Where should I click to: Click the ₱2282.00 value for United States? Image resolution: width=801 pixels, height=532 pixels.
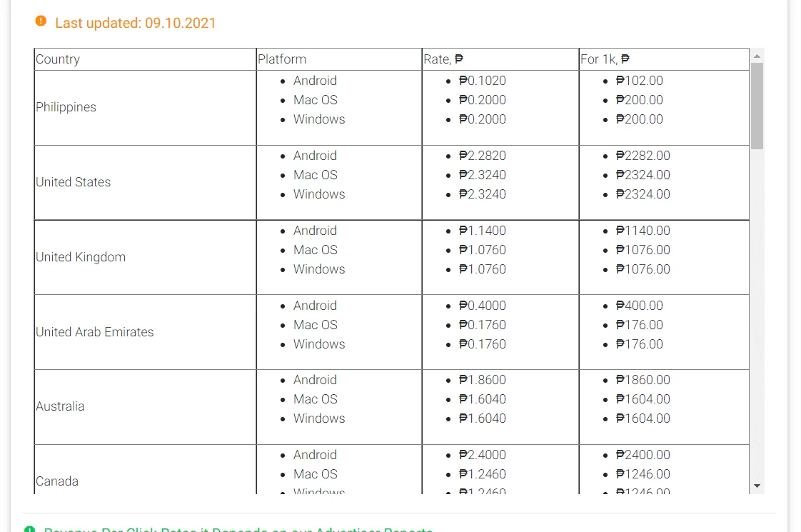tap(643, 156)
